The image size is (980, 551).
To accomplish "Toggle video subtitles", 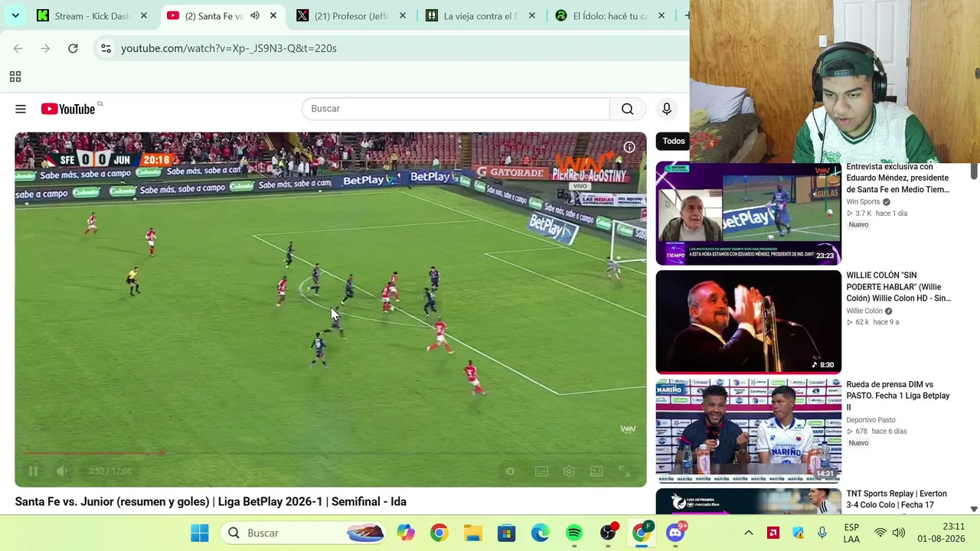I will click(x=541, y=471).
